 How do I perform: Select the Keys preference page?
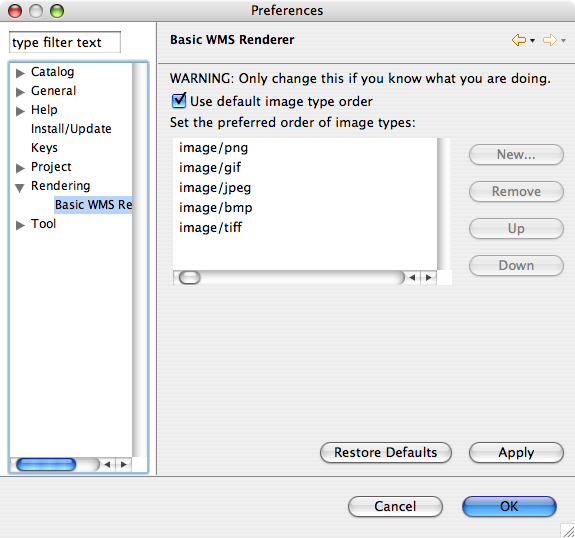tap(44, 148)
